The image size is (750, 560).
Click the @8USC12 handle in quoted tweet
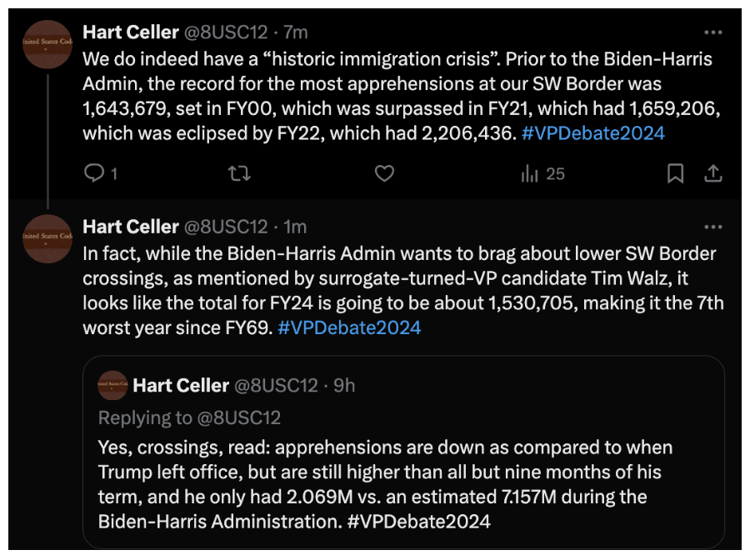tap(275, 385)
